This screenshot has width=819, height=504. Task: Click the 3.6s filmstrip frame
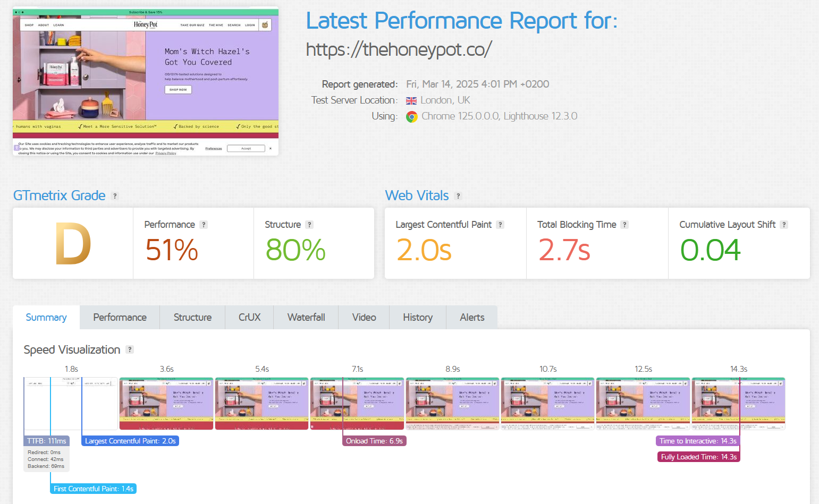pyautogui.click(x=166, y=404)
